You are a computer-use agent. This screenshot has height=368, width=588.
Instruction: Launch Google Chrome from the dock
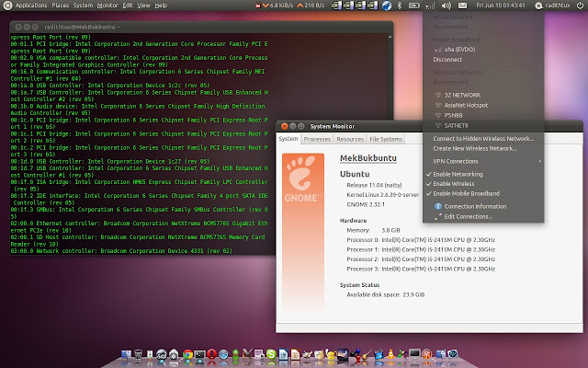(x=187, y=354)
